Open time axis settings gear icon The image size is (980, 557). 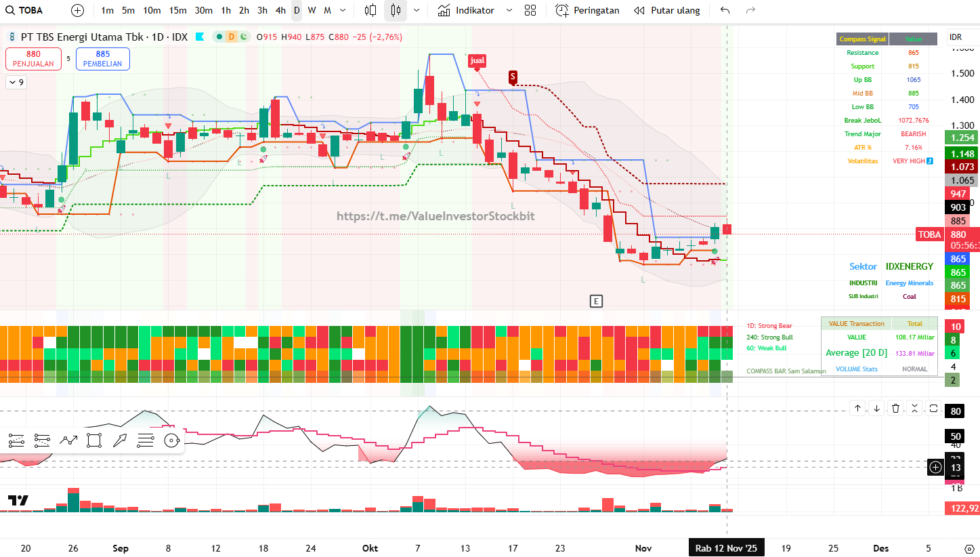pyautogui.click(x=969, y=548)
